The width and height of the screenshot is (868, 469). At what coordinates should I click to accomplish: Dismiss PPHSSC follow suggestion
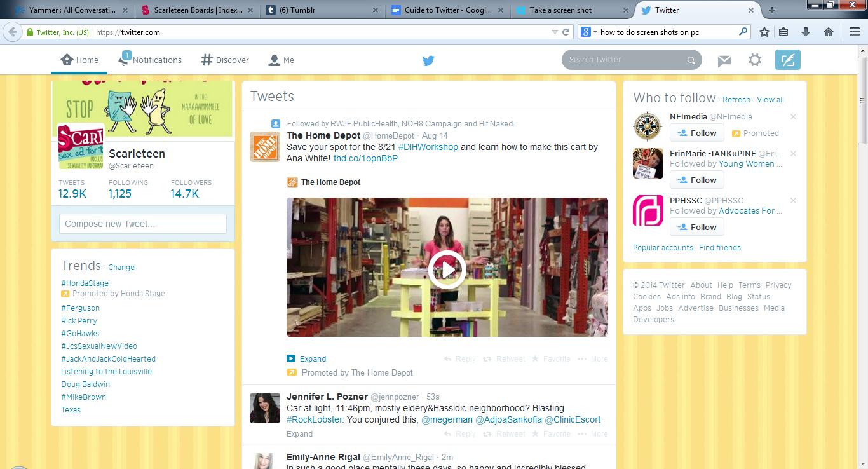793,201
